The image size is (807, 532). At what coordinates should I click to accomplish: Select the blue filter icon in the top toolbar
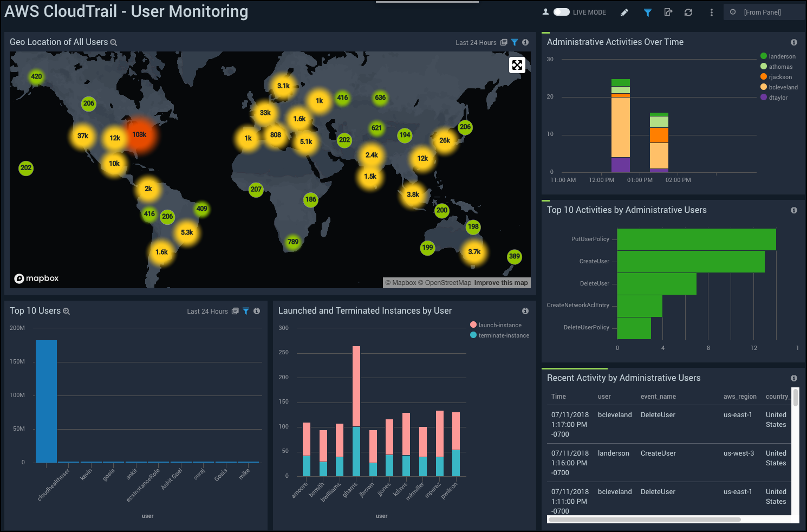[x=647, y=11]
